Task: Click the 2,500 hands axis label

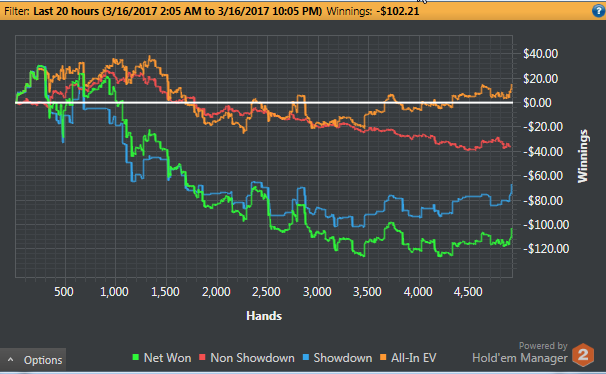Action: (x=266, y=292)
